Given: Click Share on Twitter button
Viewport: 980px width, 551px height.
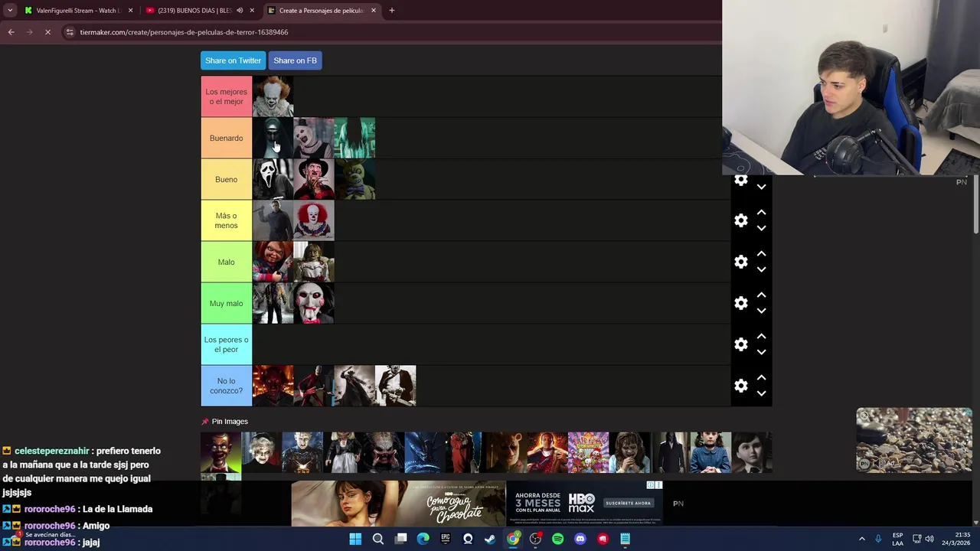Looking at the screenshot, I should 233,60.
